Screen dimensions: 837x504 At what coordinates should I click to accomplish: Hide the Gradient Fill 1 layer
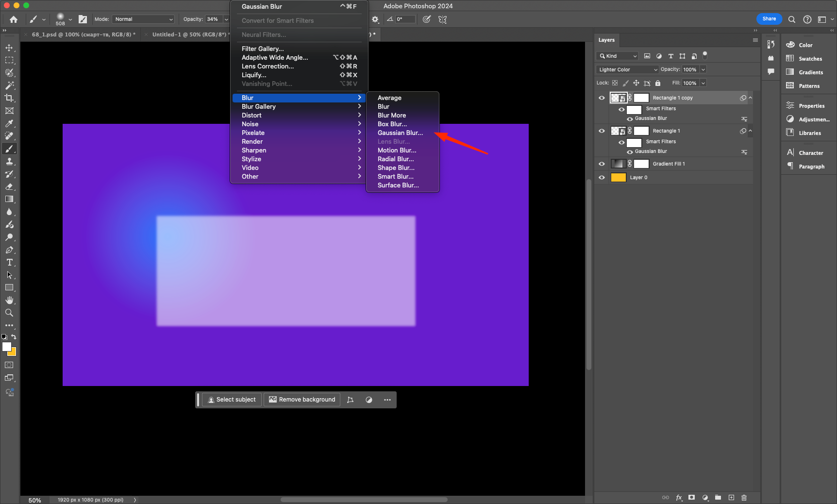click(x=602, y=164)
